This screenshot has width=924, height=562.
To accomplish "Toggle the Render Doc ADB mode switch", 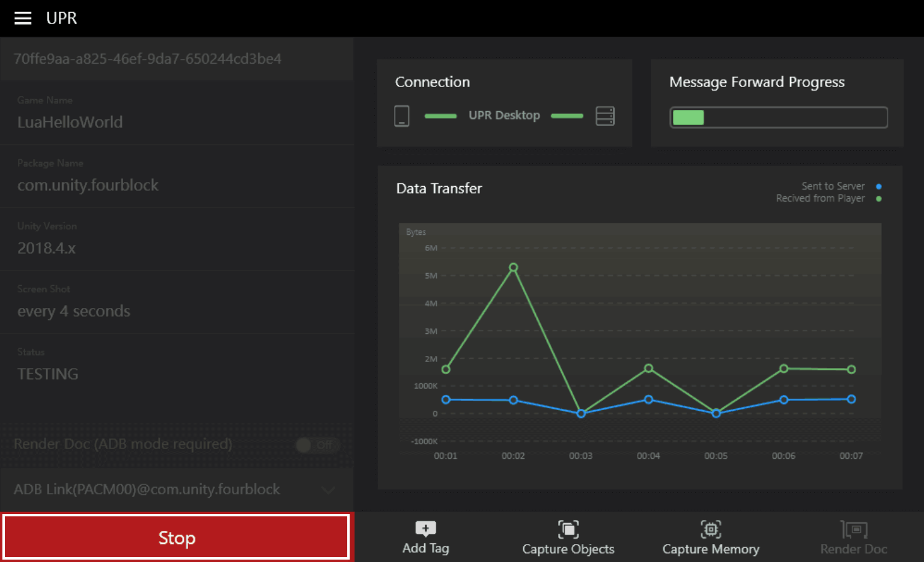I will click(x=317, y=444).
